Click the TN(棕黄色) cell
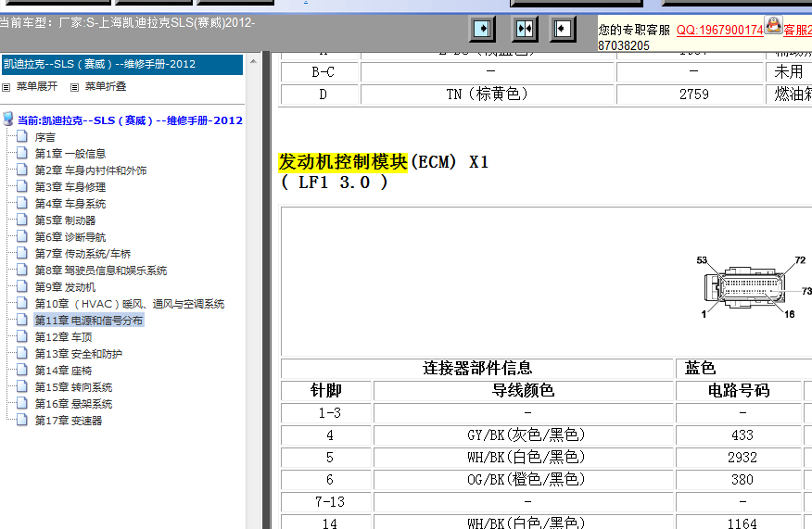Screen dimensions: 812x529 [488, 94]
